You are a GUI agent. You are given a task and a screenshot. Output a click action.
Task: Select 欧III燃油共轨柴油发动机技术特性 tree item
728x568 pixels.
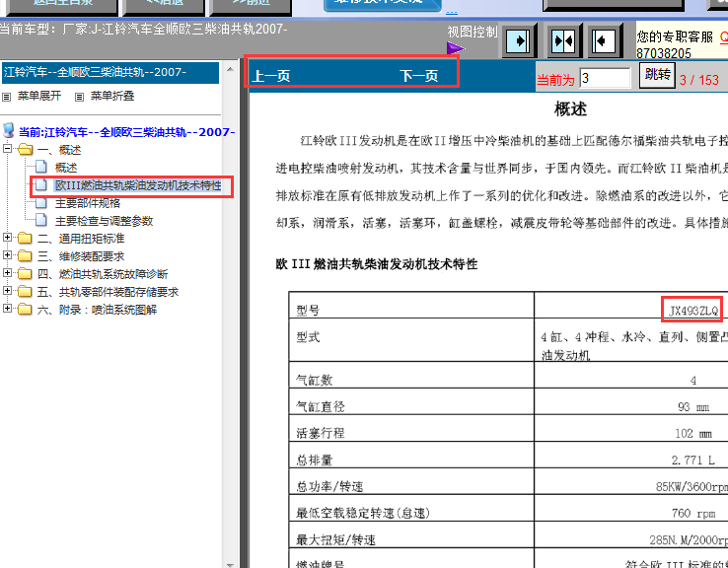(x=138, y=185)
